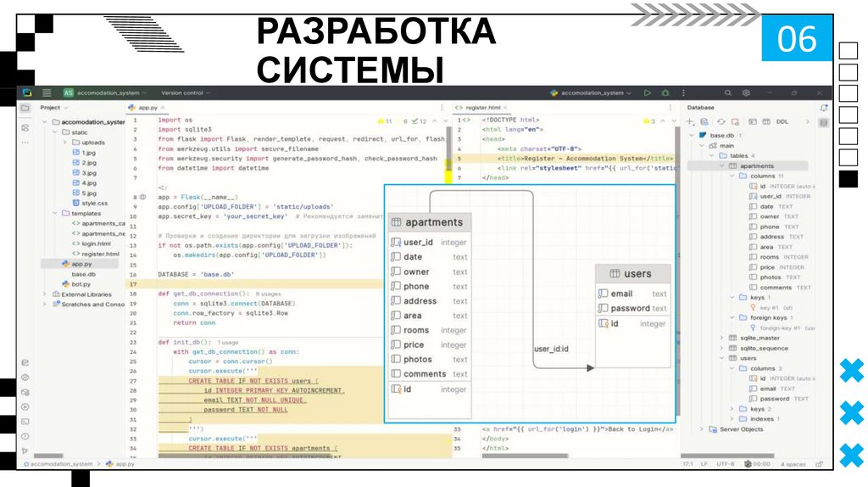Select bot.py in the project tree
The image size is (868, 487).
pyautogui.click(x=75, y=284)
